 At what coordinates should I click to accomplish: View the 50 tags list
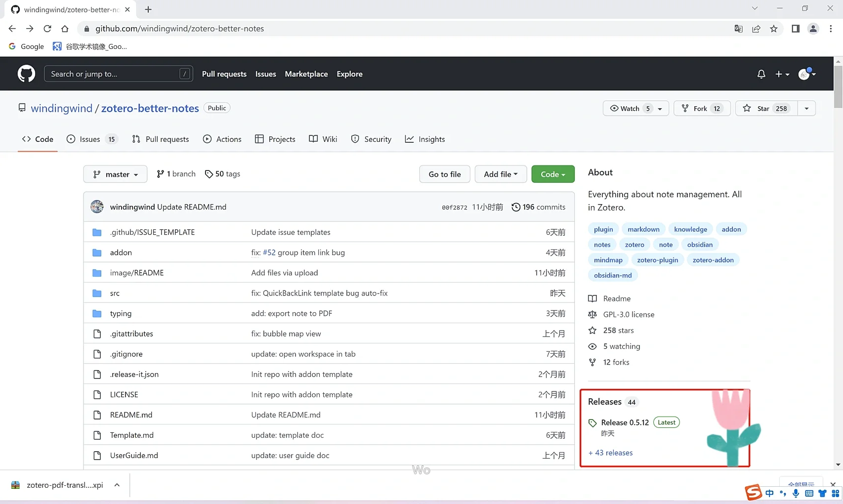pyautogui.click(x=222, y=174)
